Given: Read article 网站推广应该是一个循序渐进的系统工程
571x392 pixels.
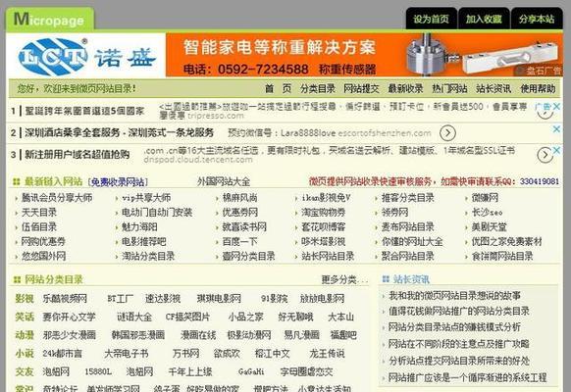Looking at the screenshot, I should pos(468,377).
